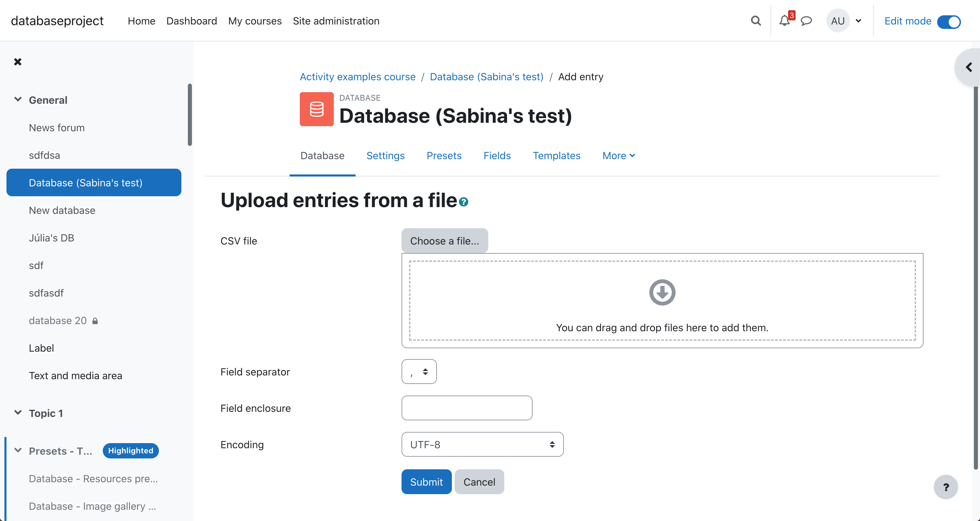
Task: Open Site administration
Action: tap(336, 21)
